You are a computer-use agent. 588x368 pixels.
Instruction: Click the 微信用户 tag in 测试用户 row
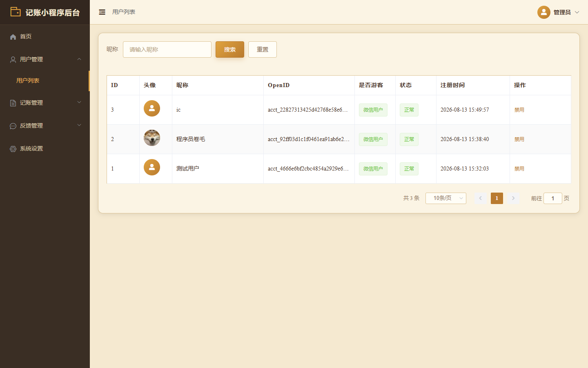[373, 169]
